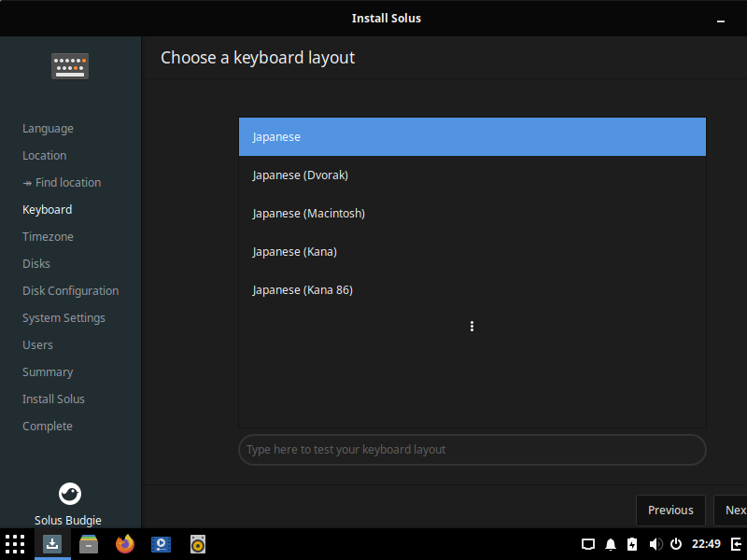Open the Summary step
The height and width of the screenshot is (560, 747).
[x=48, y=372]
